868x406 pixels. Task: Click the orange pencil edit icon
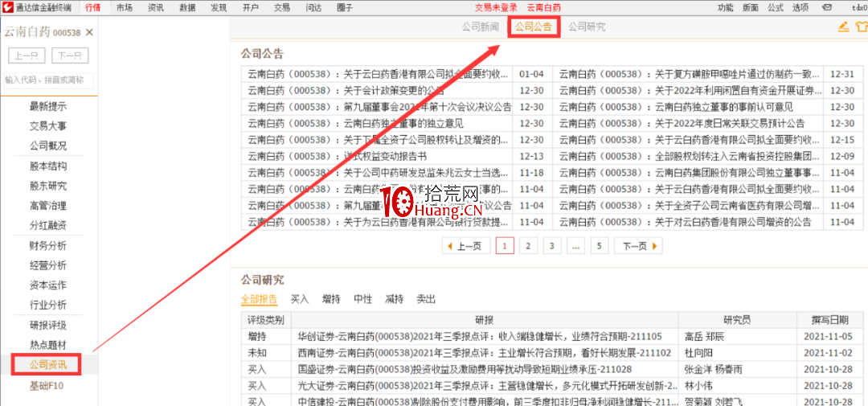(843, 27)
